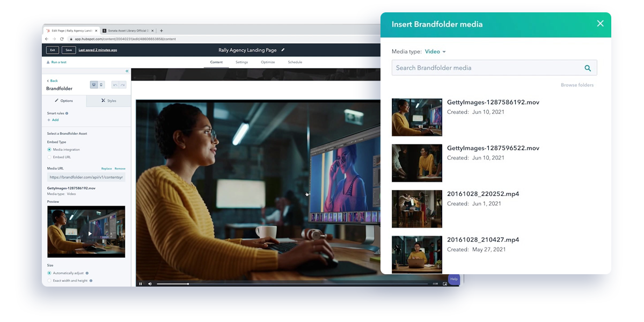This screenshot has height=322, width=644.
Task: Select the GettyImages-1287586192.mov thumbnail in media list
Action: pos(417,117)
